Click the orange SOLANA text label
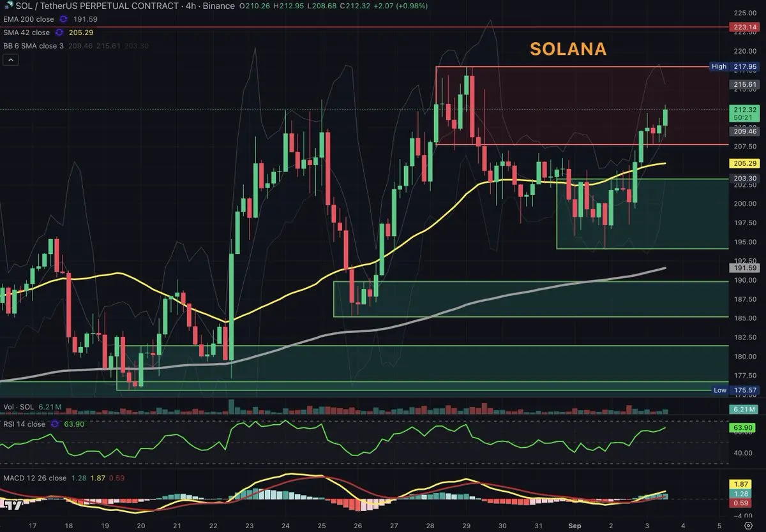 569,49
